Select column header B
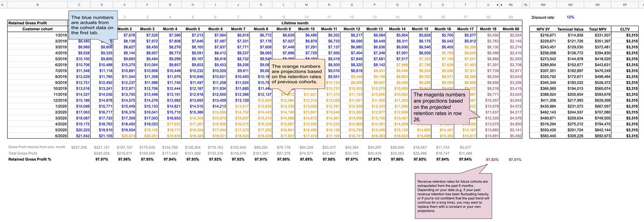Viewport: 644px width, 222px height. [37, 4]
